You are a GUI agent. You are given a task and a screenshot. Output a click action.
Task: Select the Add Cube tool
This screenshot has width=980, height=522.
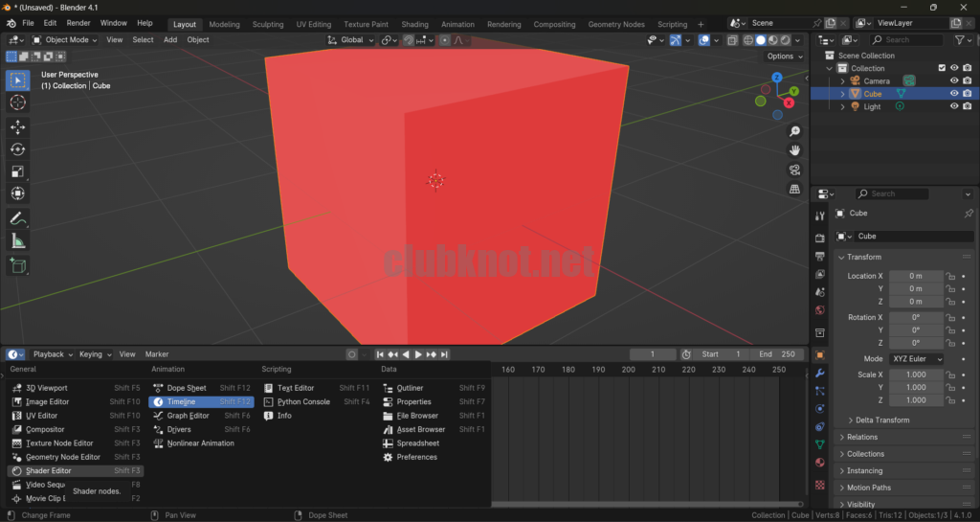pos(17,265)
